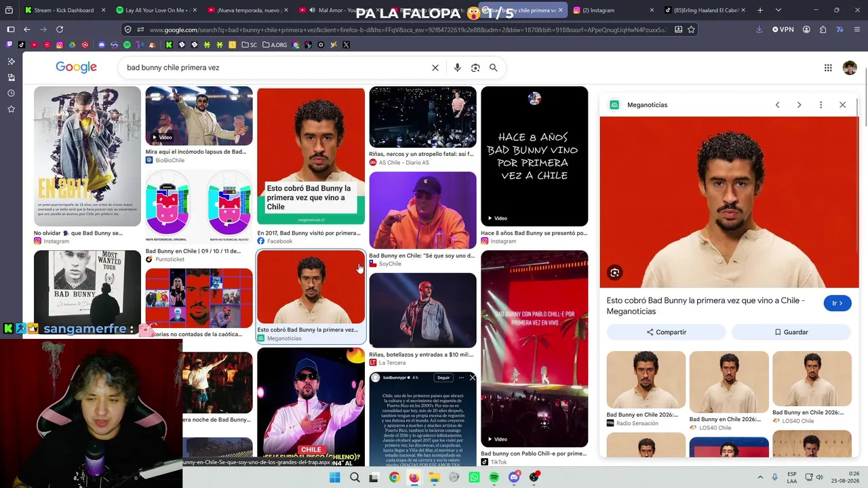
Task: Open AS Chile 'Riñas, narcos' image result
Action: (x=422, y=117)
